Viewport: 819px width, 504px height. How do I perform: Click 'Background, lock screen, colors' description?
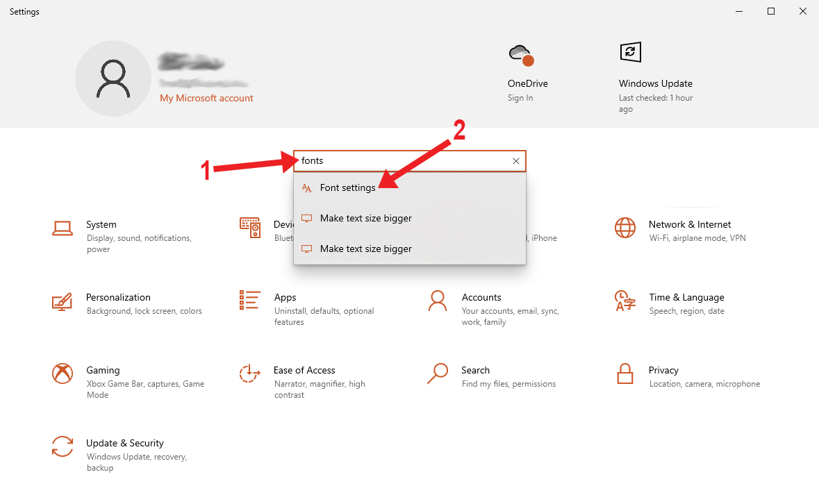[144, 311]
